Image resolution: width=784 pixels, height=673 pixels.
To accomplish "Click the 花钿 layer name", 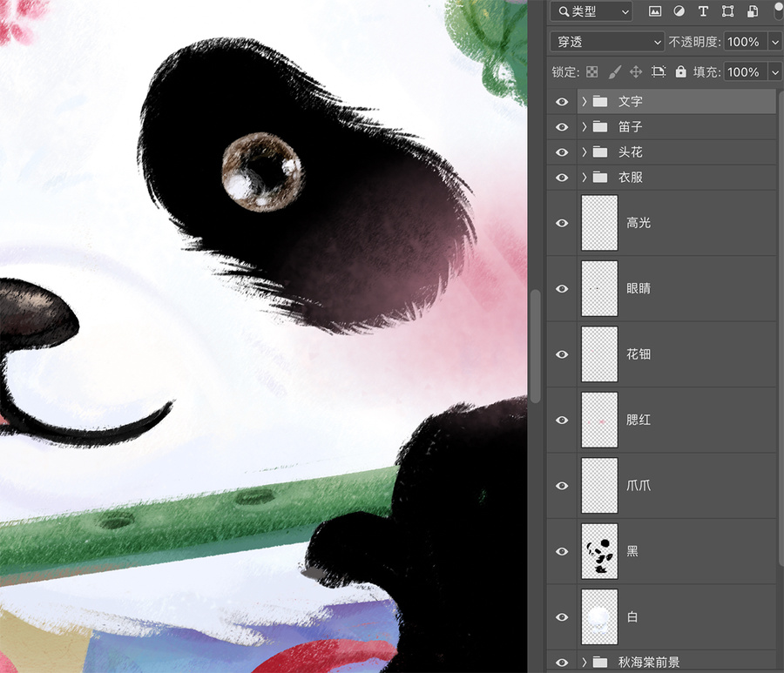I will coord(639,354).
